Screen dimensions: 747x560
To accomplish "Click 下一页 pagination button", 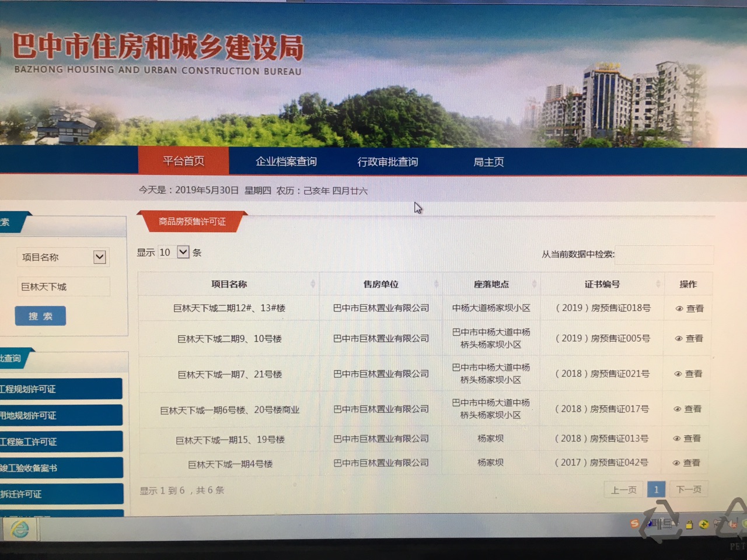I will pos(689,489).
